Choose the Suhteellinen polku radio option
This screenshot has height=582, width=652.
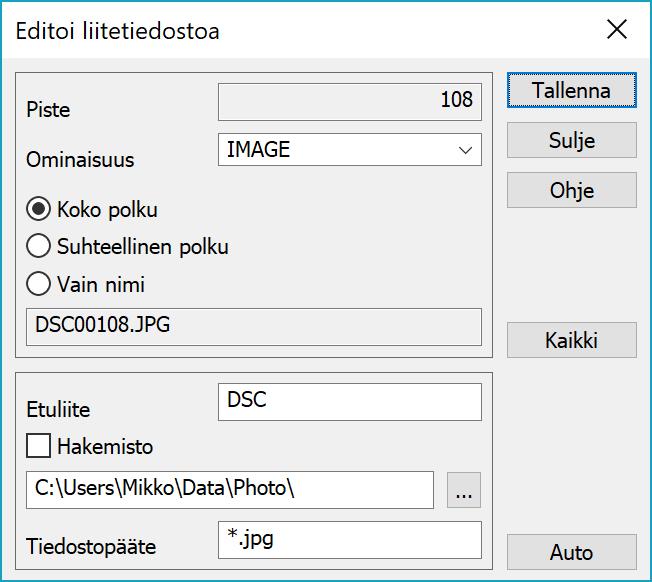coord(39,246)
